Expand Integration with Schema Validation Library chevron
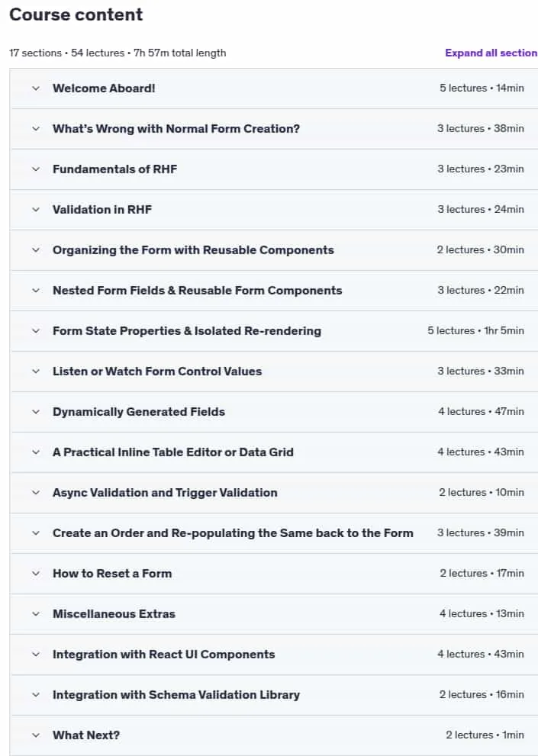The image size is (538, 756). pyautogui.click(x=36, y=695)
